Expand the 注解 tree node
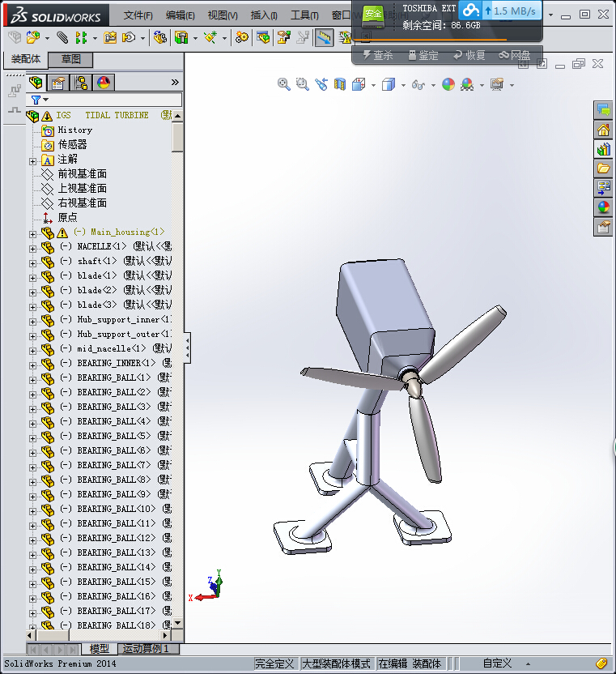The height and width of the screenshot is (674, 616). click(x=32, y=161)
